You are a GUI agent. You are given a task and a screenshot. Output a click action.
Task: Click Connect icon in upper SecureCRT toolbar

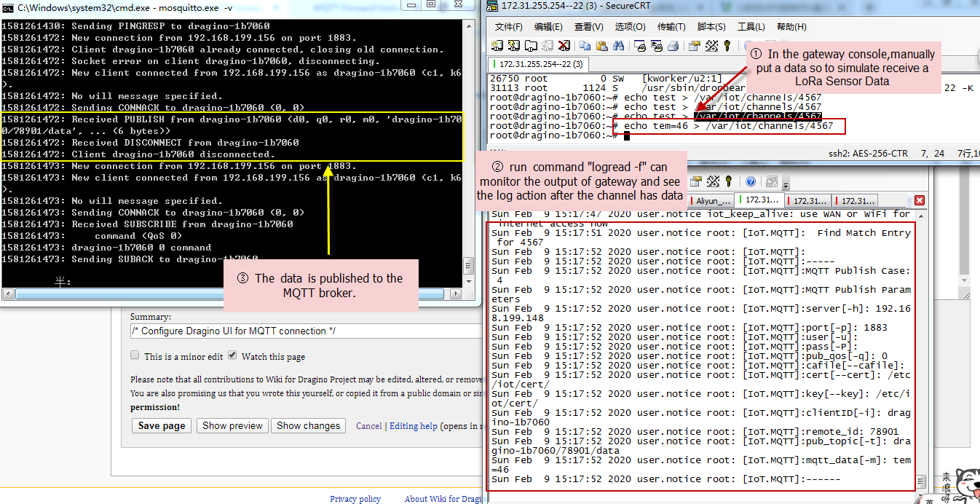(x=497, y=46)
